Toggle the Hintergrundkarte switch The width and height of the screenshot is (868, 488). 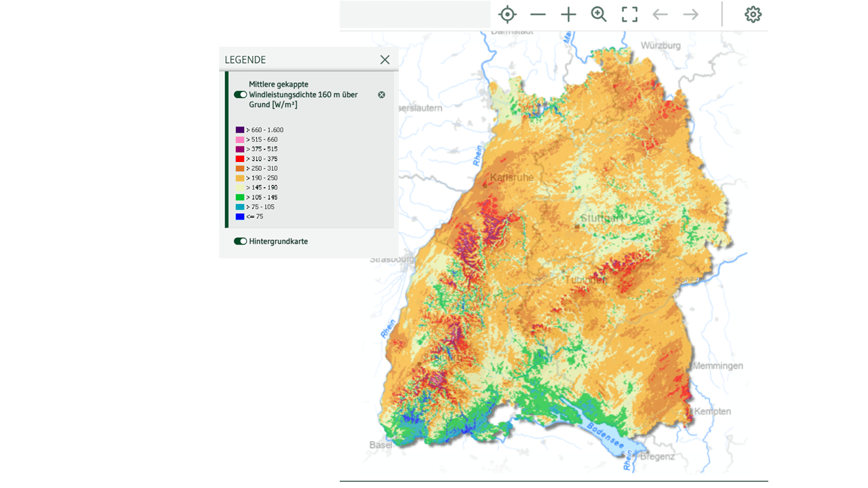pyautogui.click(x=240, y=241)
